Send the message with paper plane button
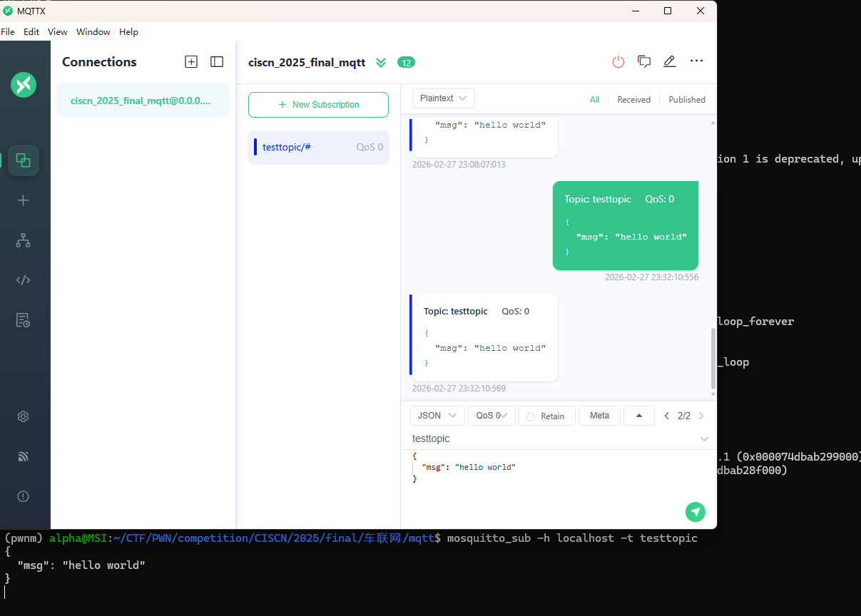Viewport: 861px width, 616px height. pos(695,511)
